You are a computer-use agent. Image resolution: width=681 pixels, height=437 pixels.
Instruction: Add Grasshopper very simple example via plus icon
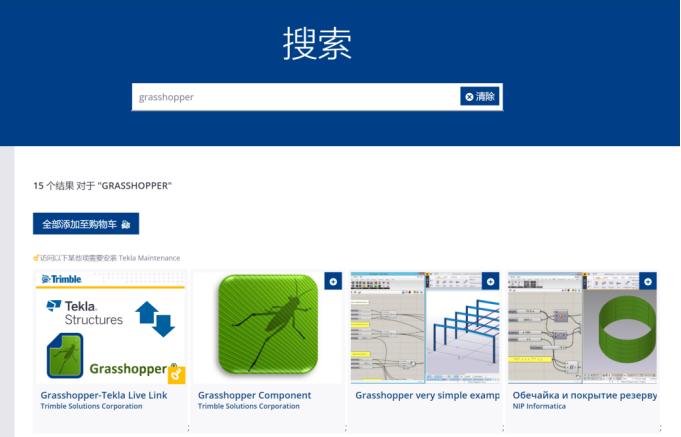(490, 281)
